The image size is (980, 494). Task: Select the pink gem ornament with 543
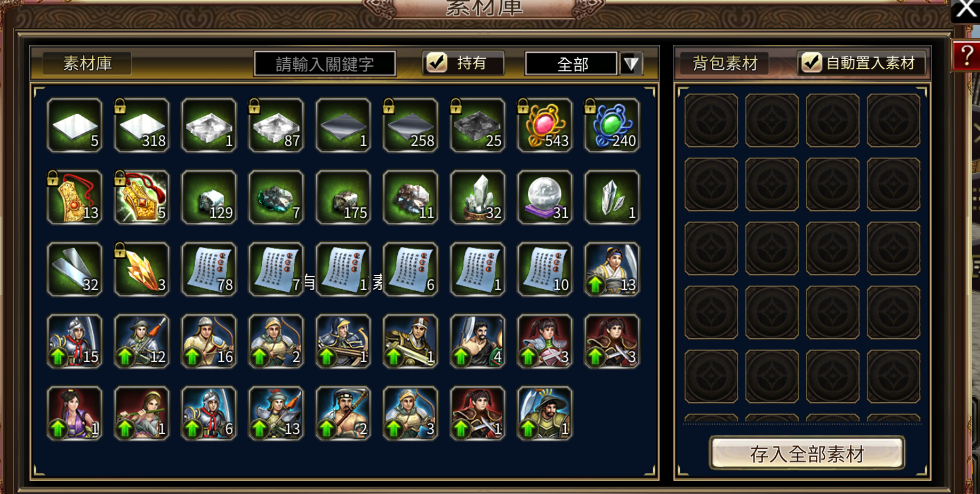544,125
